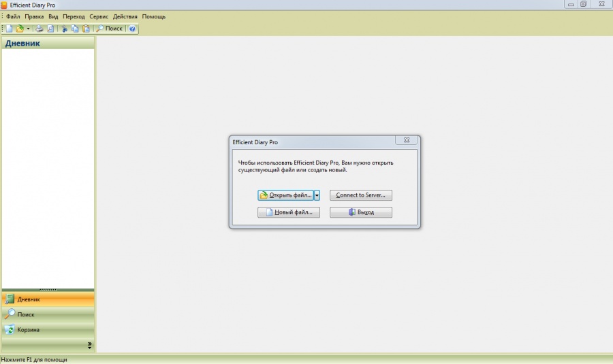
Task: Open Корзина in the navigation pane
Action: (48, 329)
